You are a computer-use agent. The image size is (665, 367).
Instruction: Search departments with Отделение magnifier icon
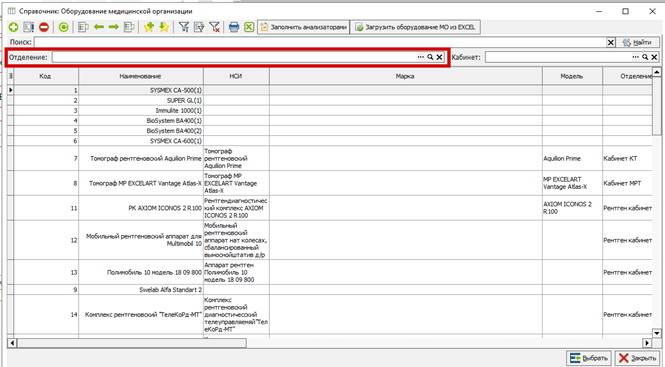pos(430,57)
